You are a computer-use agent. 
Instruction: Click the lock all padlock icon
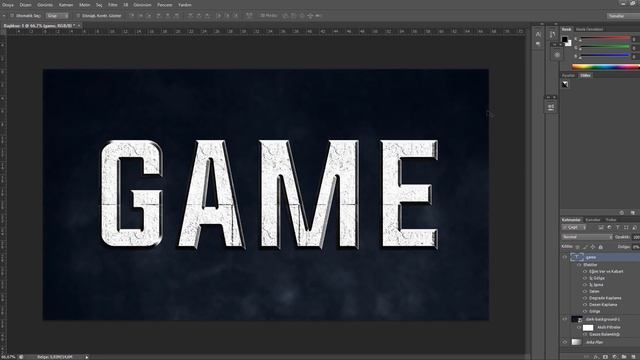600,247
